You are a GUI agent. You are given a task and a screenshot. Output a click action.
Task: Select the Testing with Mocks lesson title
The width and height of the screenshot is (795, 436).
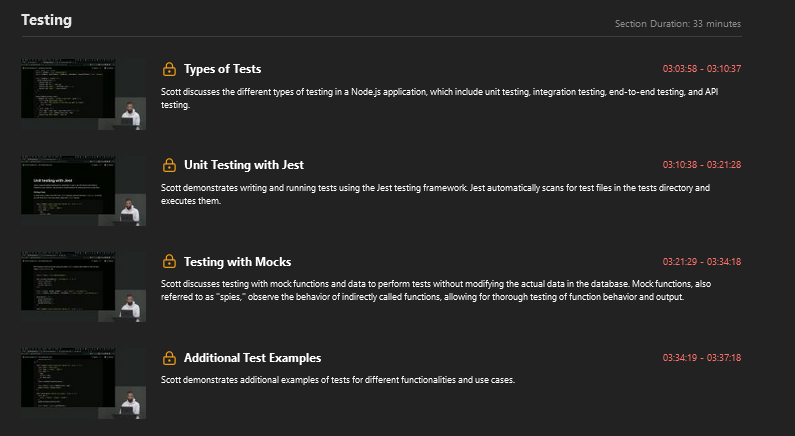click(x=237, y=262)
